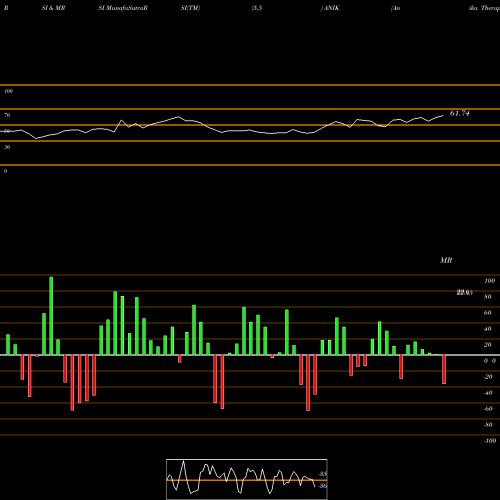
Task: Click the MR axis label -20
Action: [x=488, y=377]
